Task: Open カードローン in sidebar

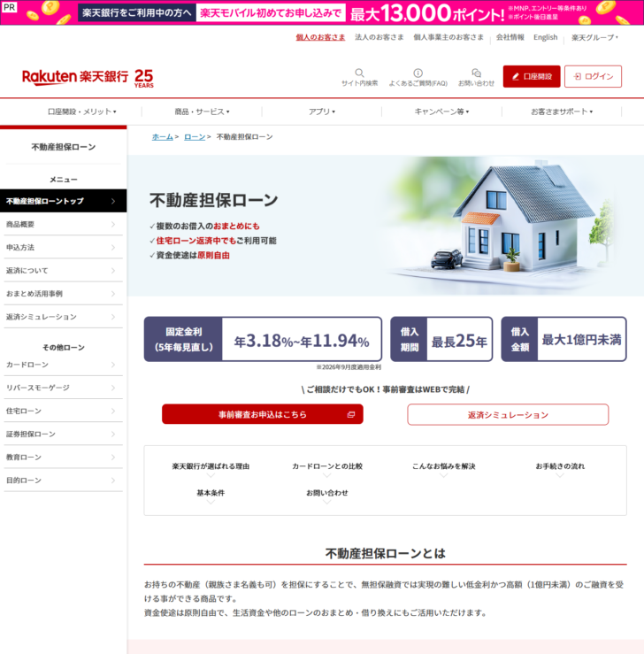Action: (x=64, y=365)
